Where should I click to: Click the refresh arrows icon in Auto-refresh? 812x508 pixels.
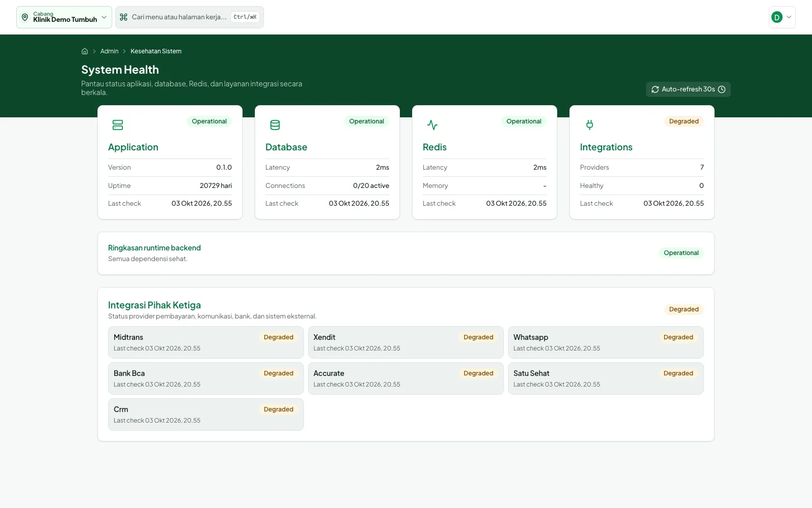pyautogui.click(x=655, y=89)
